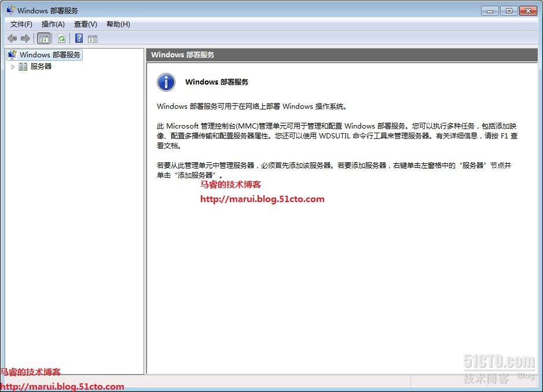The height and width of the screenshot is (392, 543).
Task: Open Help via the question mark icon
Action: click(79, 38)
